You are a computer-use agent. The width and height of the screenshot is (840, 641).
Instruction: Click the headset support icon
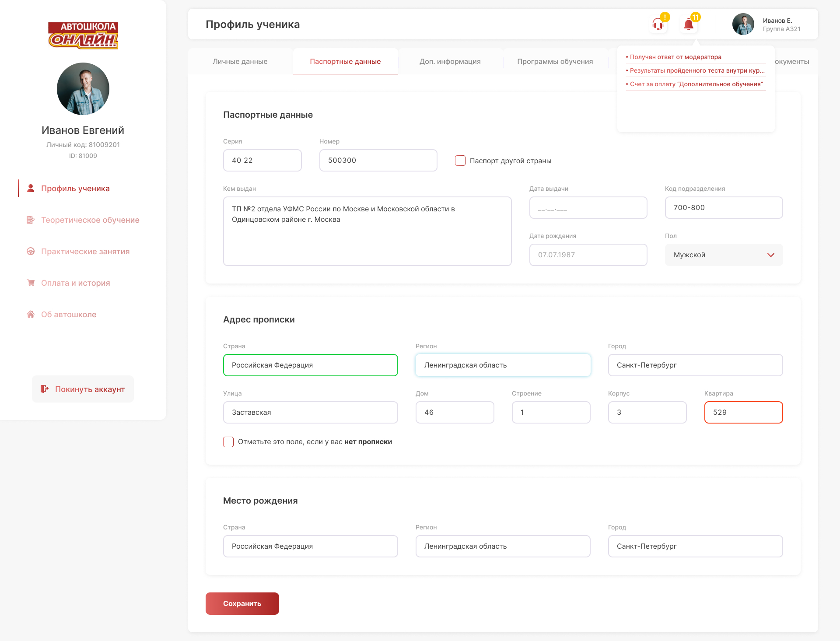click(x=658, y=25)
